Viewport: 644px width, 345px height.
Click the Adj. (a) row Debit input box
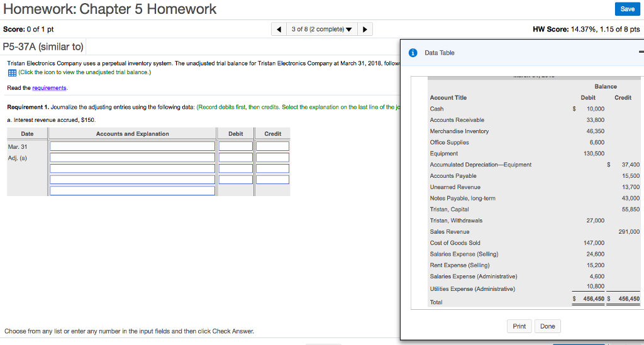click(236, 157)
